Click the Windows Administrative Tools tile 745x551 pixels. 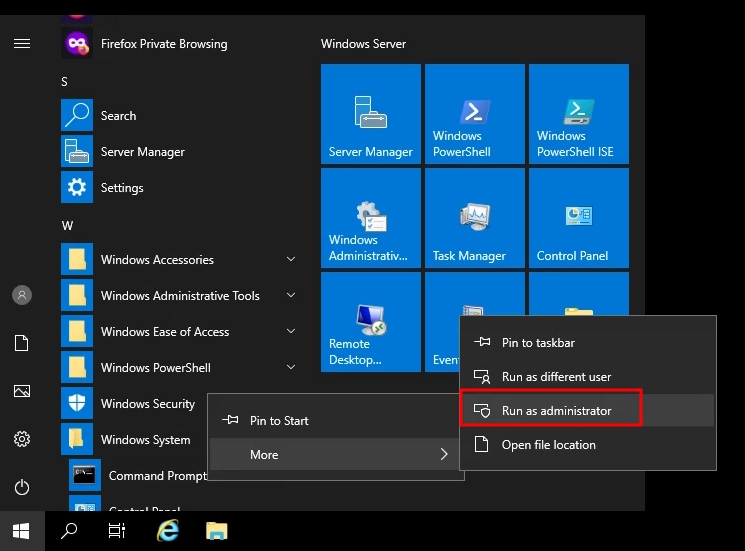click(x=371, y=217)
